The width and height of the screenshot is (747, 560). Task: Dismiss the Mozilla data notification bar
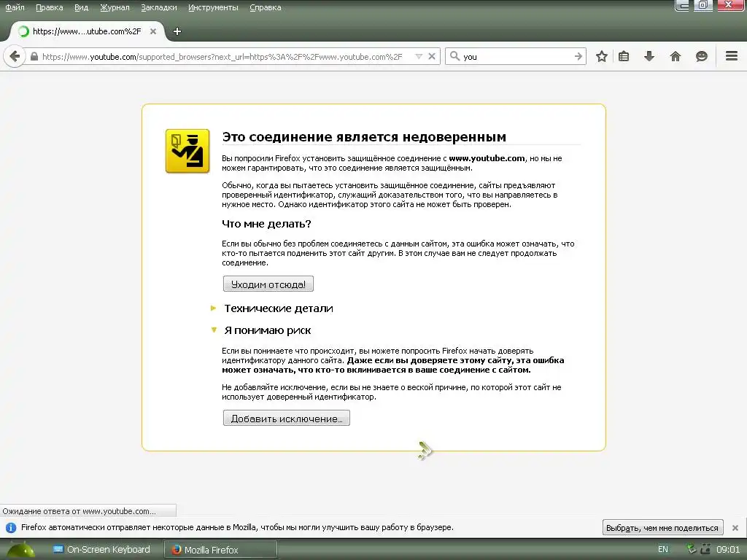tap(735, 528)
